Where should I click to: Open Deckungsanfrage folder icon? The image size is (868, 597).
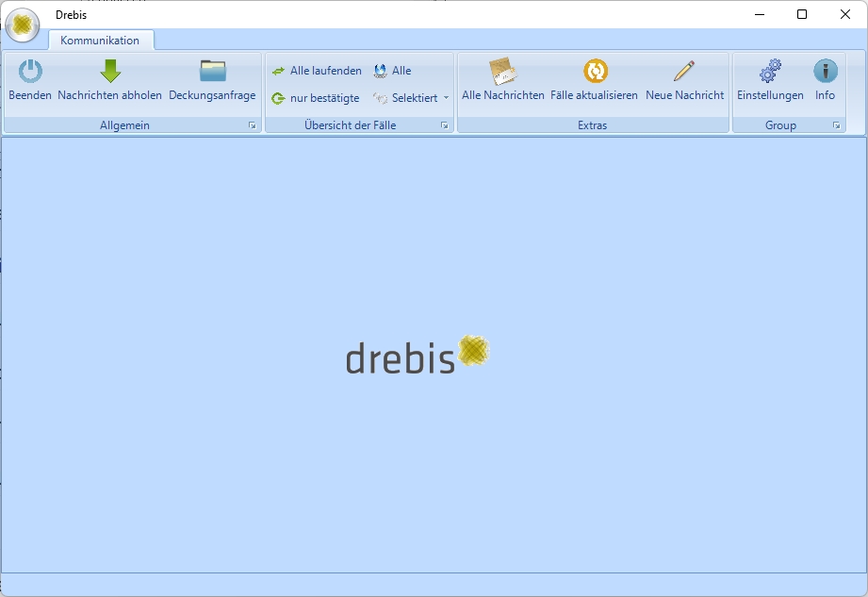[213, 72]
